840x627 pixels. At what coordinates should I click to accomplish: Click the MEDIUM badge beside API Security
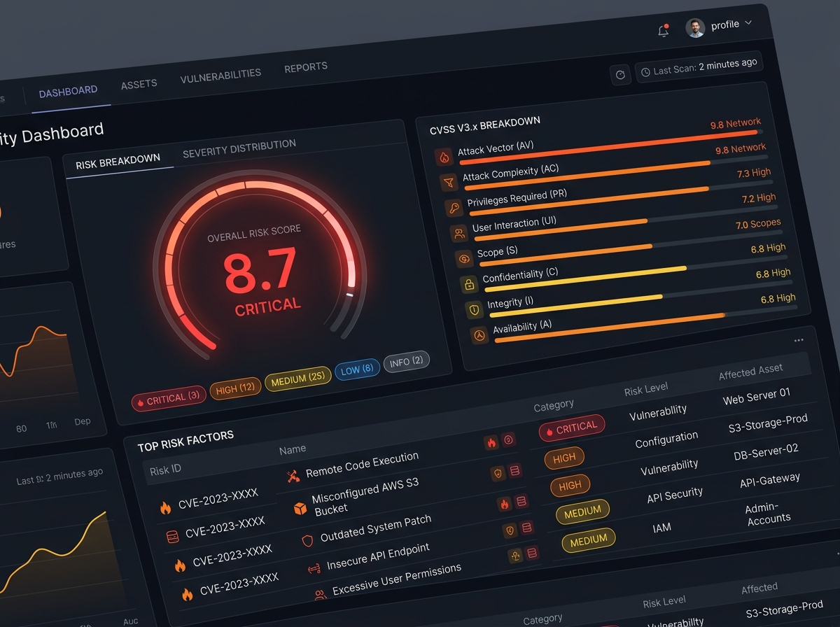click(582, 513)
